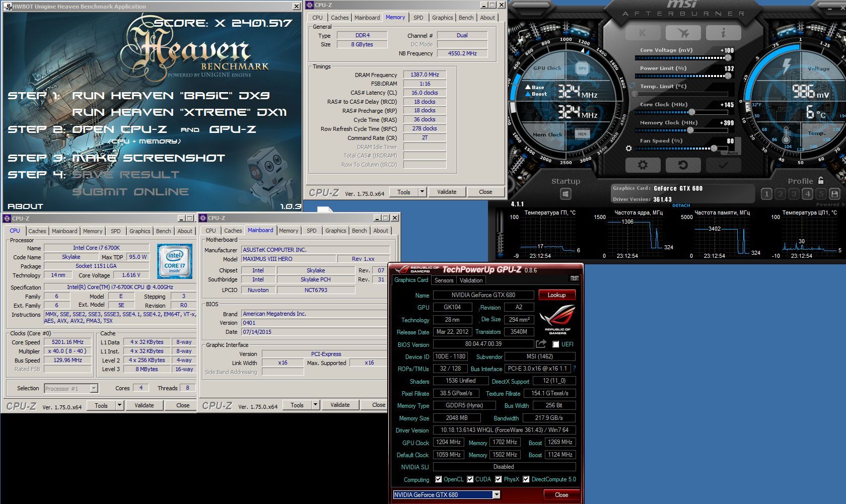This screenshot has height=504, width=846.
Task: Click the lightning bolt voltage icon
Action: [x=786, y=66]
